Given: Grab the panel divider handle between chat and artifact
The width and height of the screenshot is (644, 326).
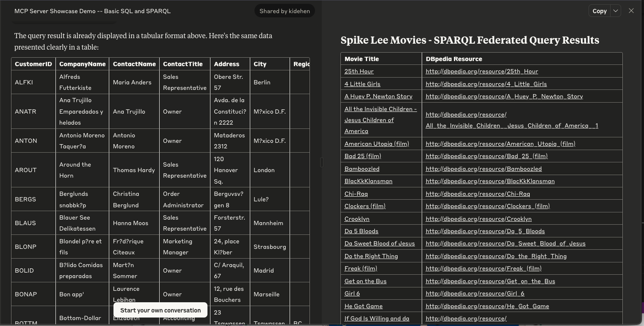Looking at the screenshot, I should [322, 162].
